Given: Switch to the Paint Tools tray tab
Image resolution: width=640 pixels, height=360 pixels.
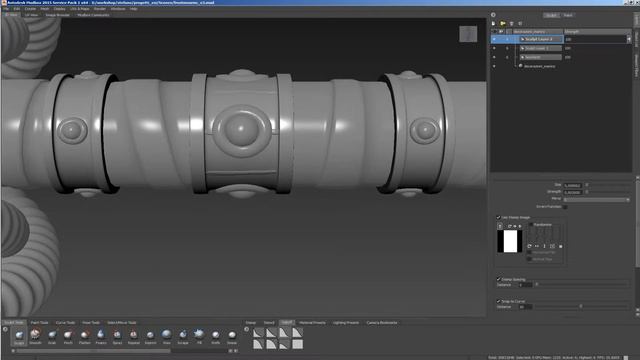Looking at the screenshot, I should (39, 322).
